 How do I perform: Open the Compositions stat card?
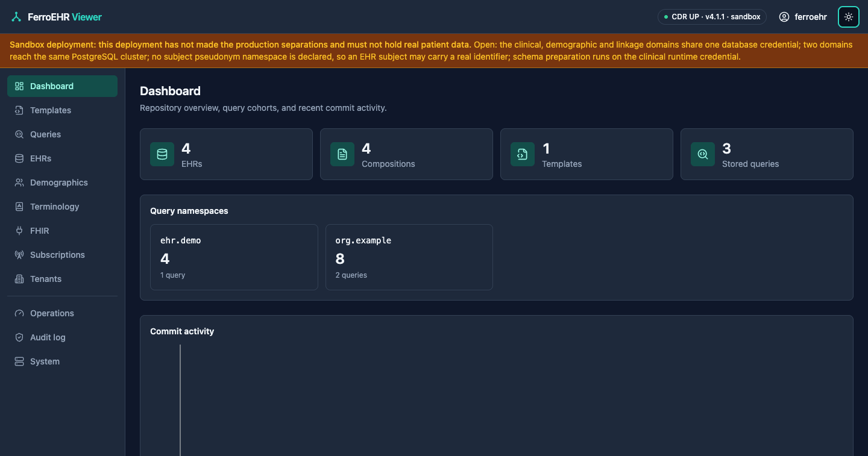click(406, 154)
